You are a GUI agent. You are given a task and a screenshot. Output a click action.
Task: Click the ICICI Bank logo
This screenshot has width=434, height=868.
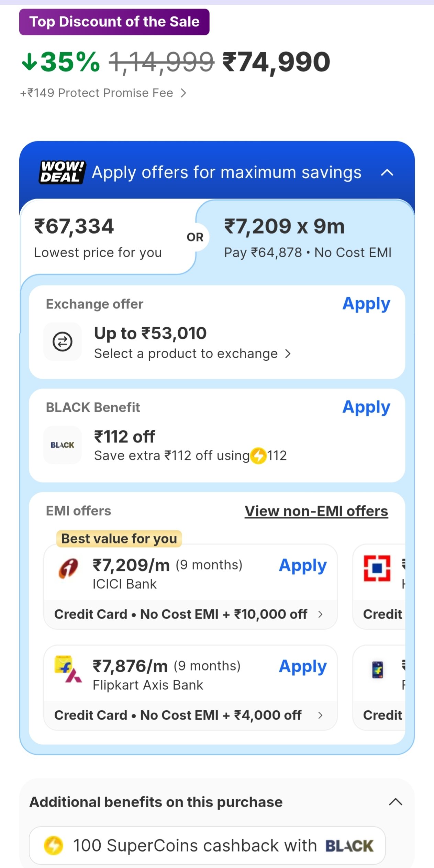(68, 568)
